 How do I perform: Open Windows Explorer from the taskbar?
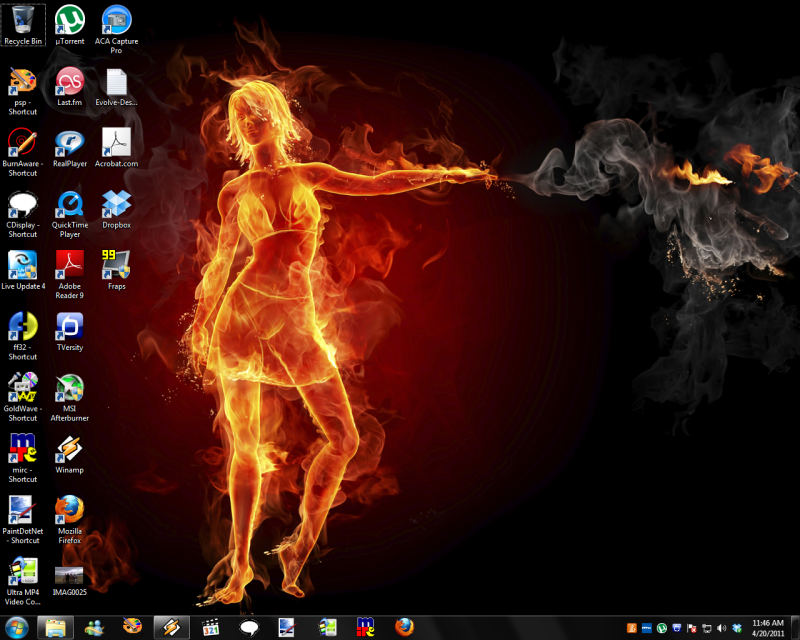tap(55, 627)
